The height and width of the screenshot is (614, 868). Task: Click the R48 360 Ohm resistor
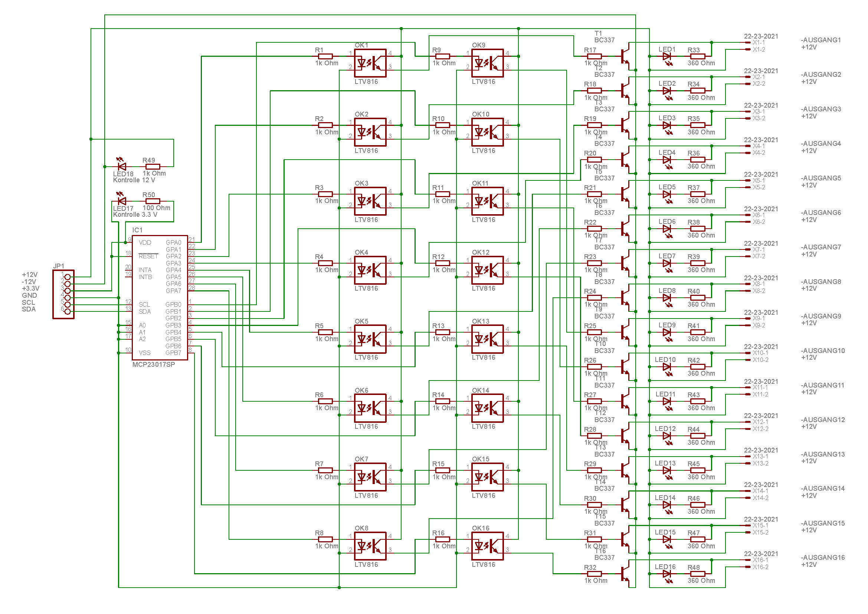tap(698, 574)
